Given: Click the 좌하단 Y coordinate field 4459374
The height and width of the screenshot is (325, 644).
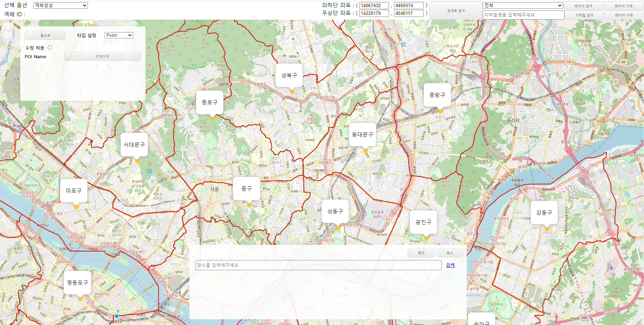Looking at the screenshot, I should click(x=409, y=5).
